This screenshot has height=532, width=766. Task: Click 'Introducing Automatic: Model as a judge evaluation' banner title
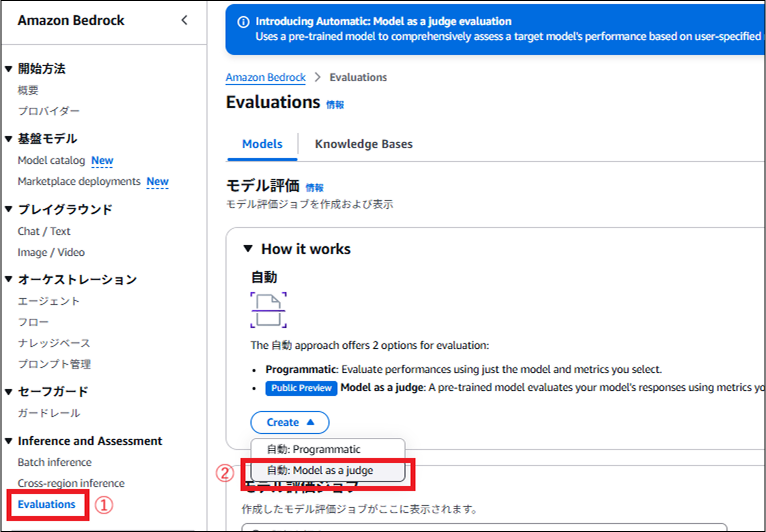[x=383, y=21]
